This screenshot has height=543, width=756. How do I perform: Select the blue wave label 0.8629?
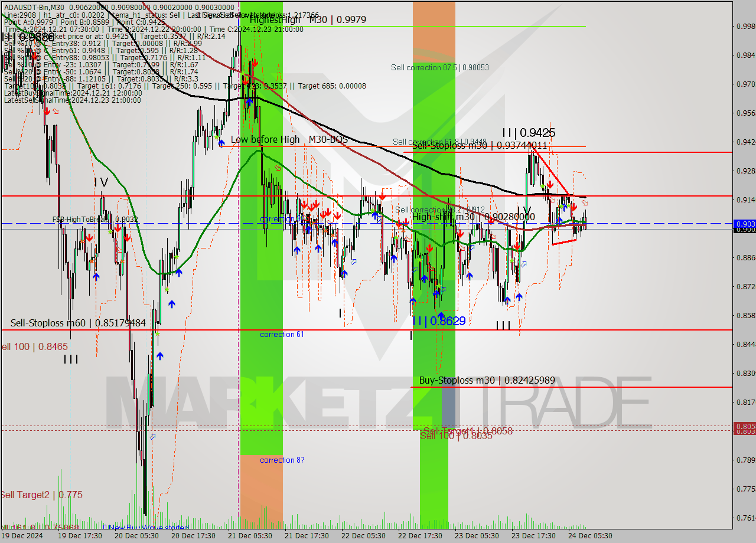(x=439, y=321)
